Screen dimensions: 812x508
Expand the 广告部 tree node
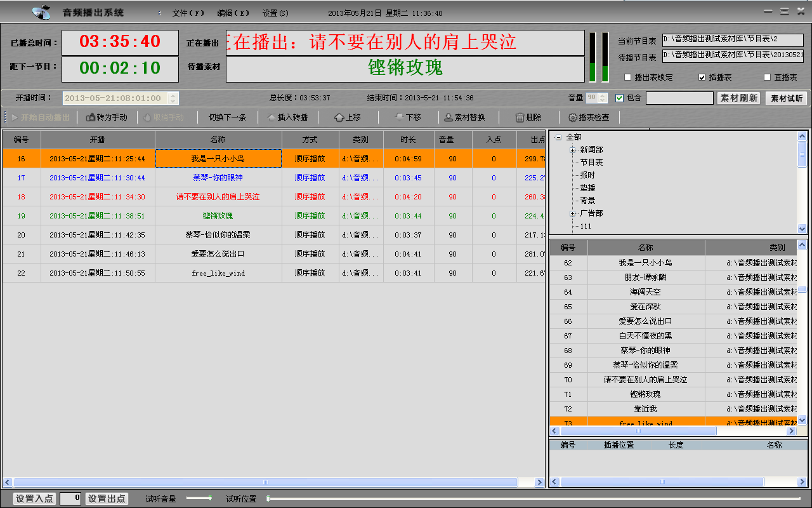[573, 213]
